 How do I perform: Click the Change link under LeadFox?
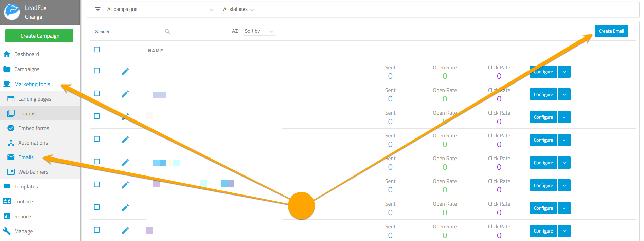[x=34, y=17]
